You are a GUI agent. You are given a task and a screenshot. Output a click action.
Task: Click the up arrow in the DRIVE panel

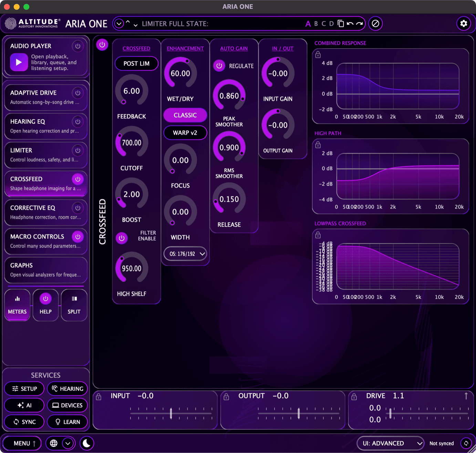(466, 396)
